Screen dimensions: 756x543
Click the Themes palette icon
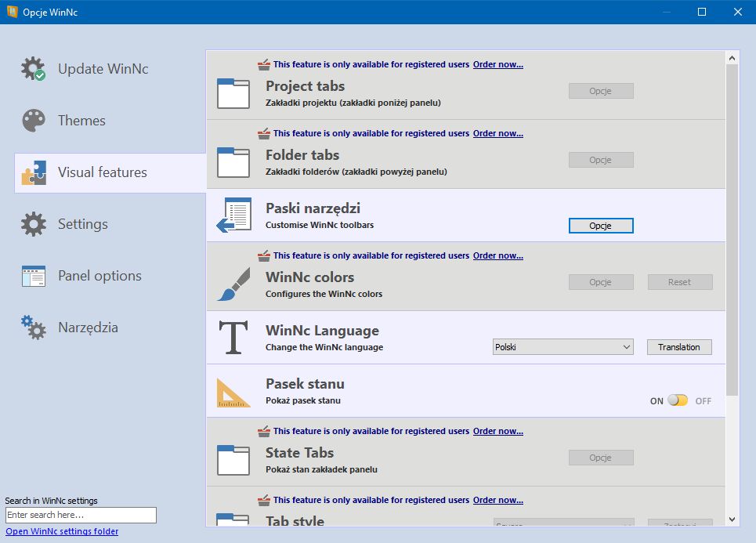(33, 120)
